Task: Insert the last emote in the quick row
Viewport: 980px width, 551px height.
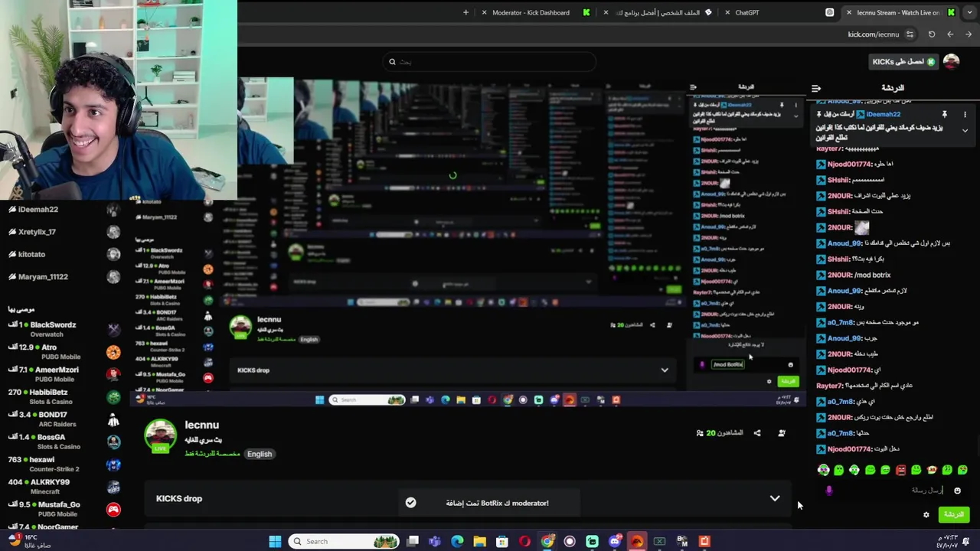Action: point(962,470)
